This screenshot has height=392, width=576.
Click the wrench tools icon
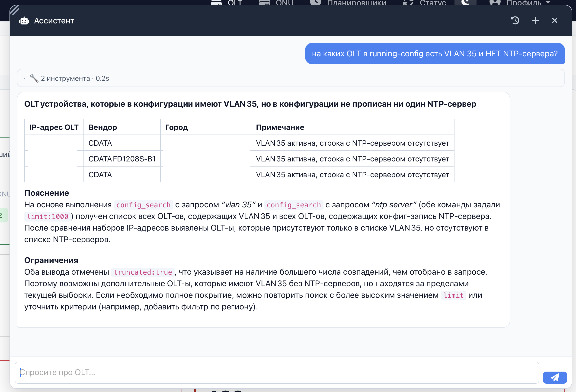click(34, 78)
